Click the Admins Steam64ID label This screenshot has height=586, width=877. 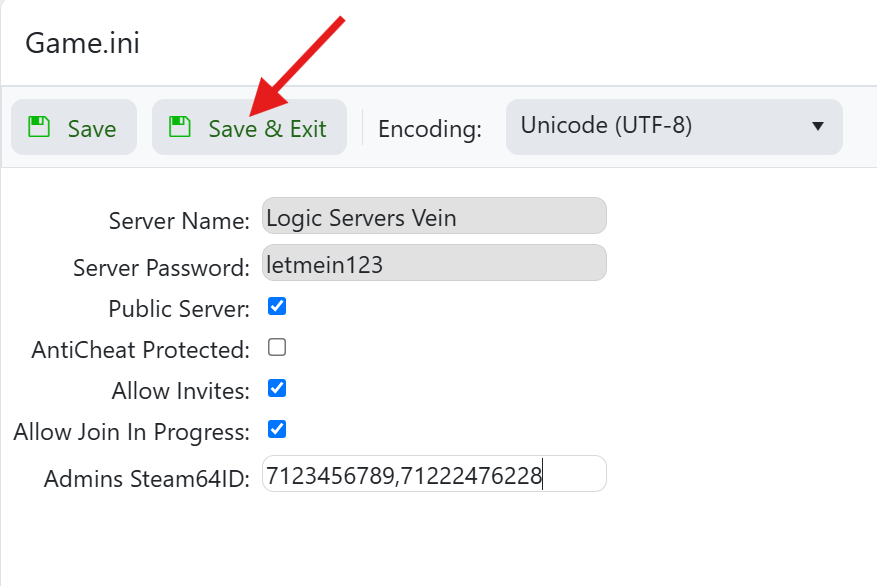tap(146, 479)
